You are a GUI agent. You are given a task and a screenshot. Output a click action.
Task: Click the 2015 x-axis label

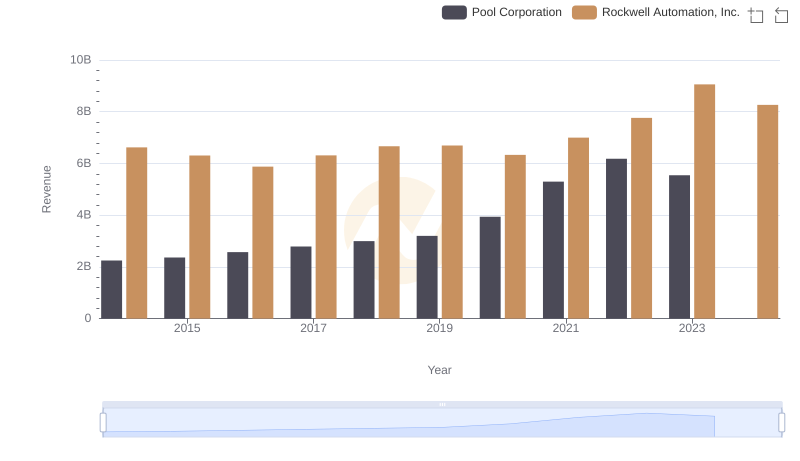click(187, 328)
